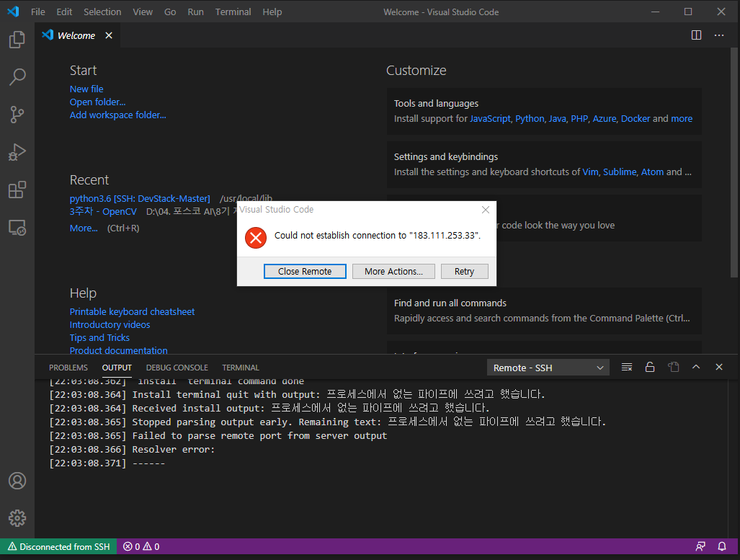Click the More Actions... dialog button
740x560 pixels.
pos(393,272)
